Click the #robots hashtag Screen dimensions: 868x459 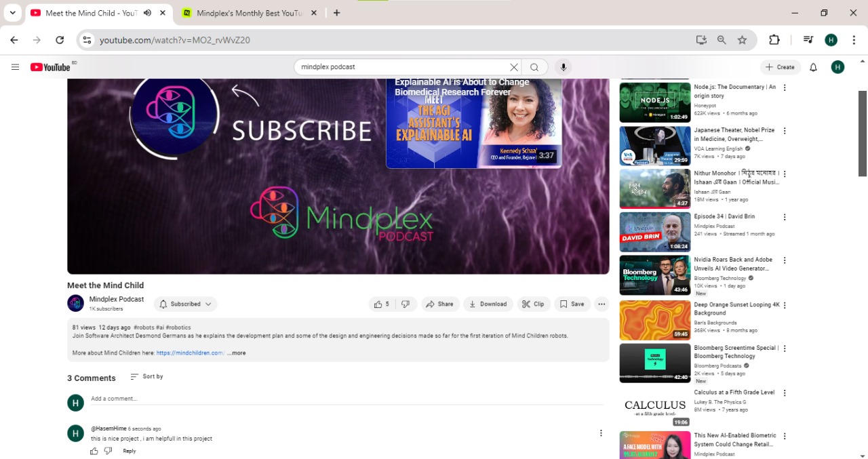click(x=143, y=327)
